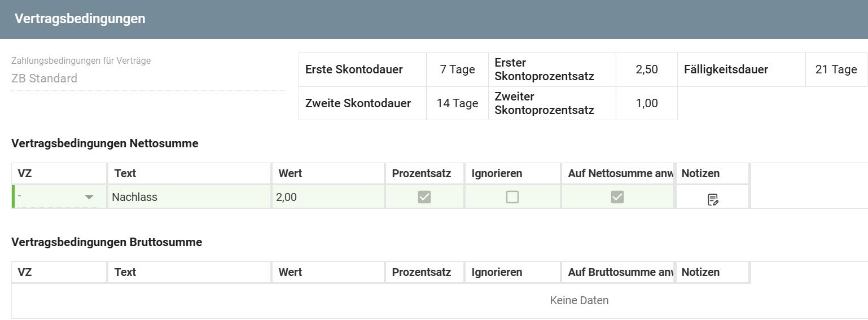Open the Zahlungsbedingungen für Verträge field

[x=148, y=78]
